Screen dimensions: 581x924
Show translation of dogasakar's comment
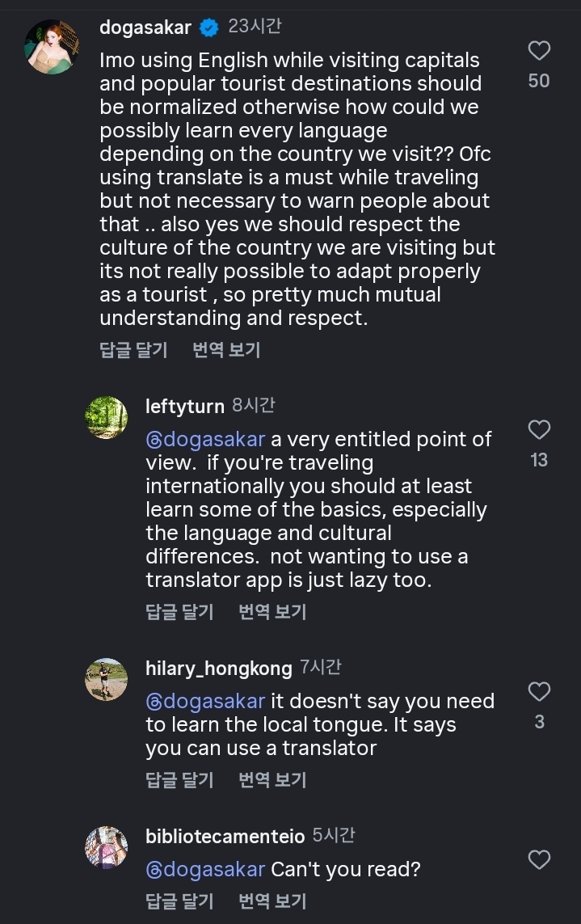tap(226, 350)
